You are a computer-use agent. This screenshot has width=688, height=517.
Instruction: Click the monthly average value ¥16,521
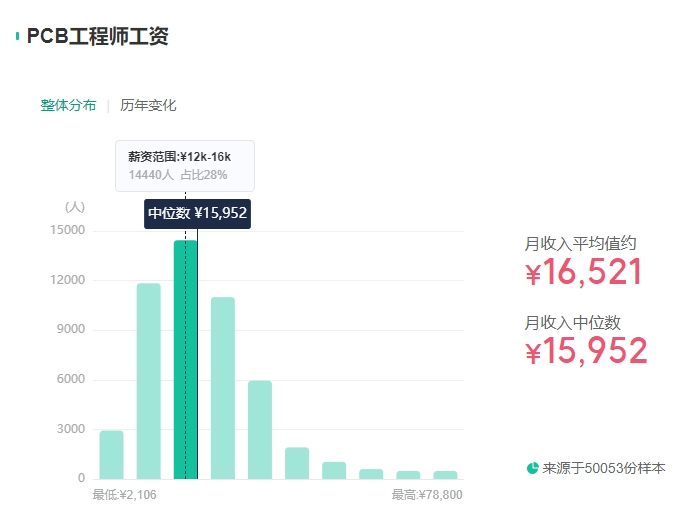[584, 272]
